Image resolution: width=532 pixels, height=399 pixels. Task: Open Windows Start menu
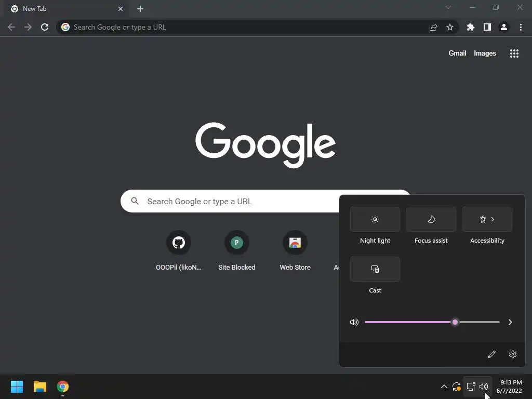[x=17, y=387]
